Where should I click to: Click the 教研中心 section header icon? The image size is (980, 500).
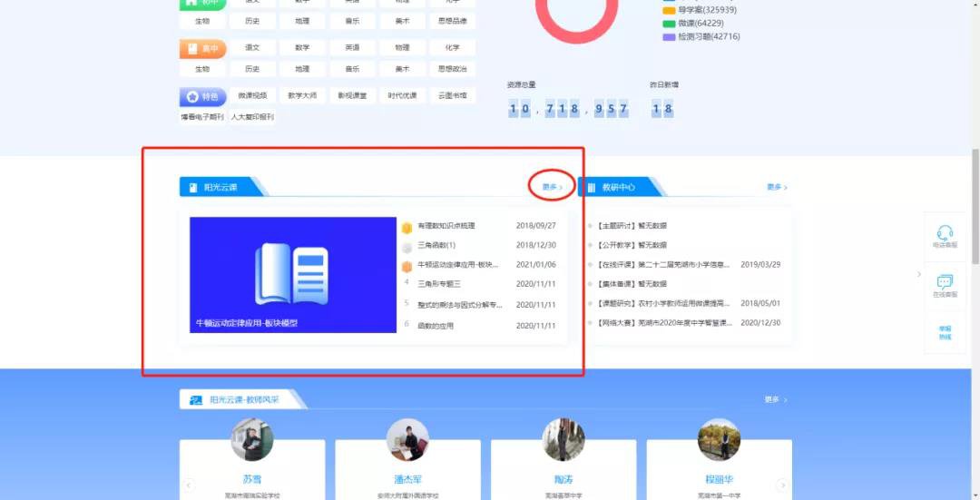point(592,188)
